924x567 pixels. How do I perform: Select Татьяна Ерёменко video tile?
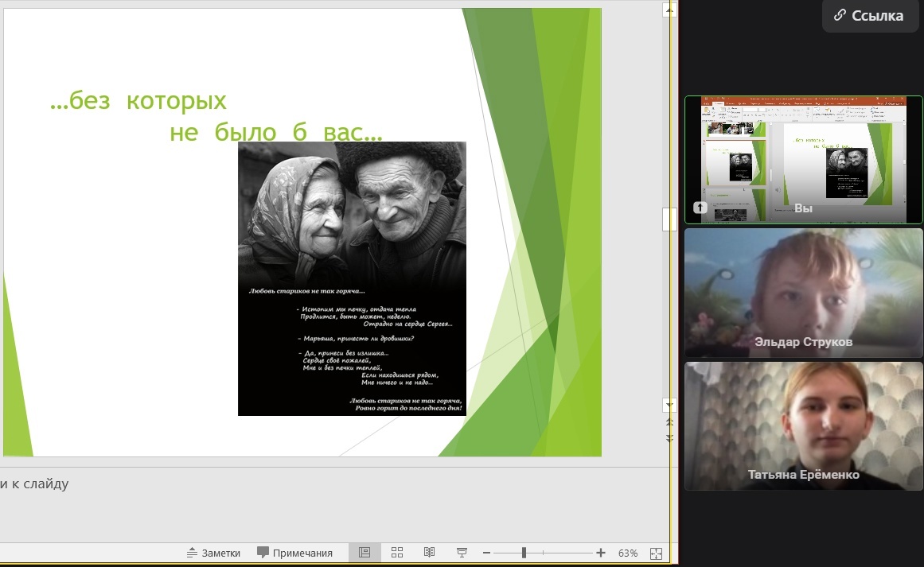pyautogui.click(x=804, y=425)
